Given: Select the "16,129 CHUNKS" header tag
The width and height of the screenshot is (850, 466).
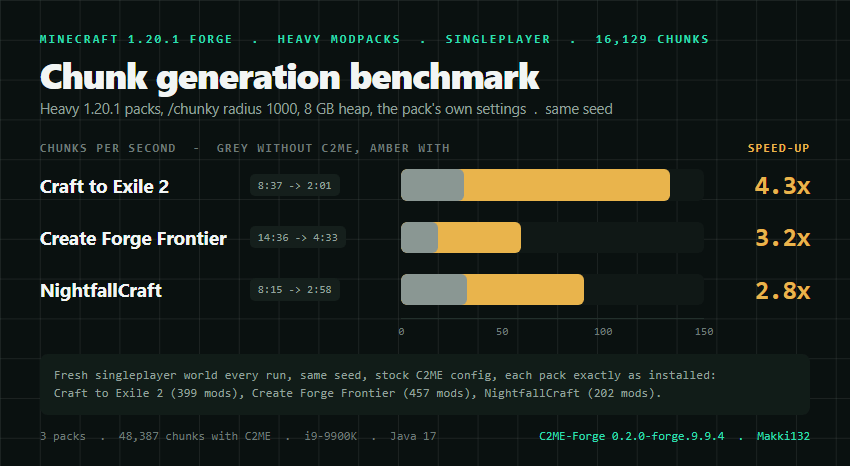Looking at the screenshot, I should [x=652, y=39].
